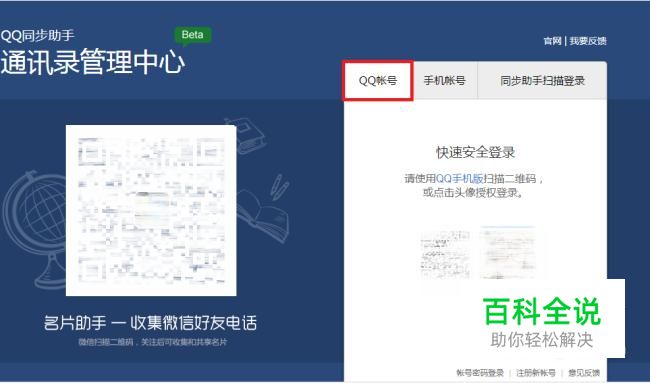The width and height of the screenshot is (650, 383).
Task: Switch to the 手机帐号 tab
Action: 444,80
